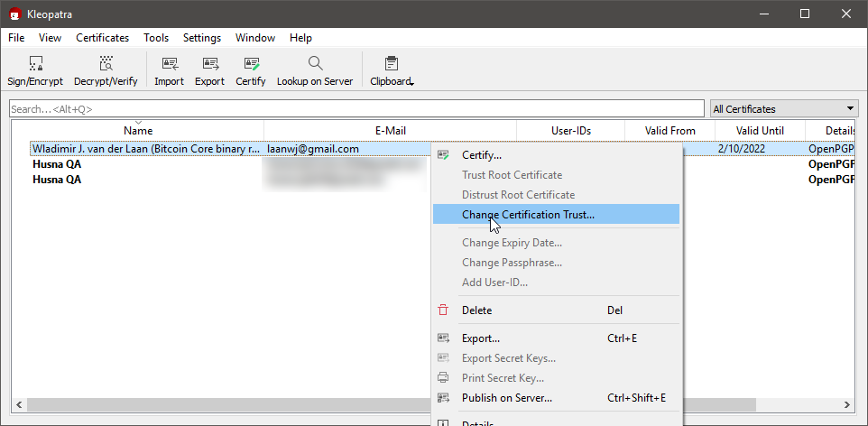Viewport: 868px width, 426px height.
Task: Click the Publish on Server icon
Action: click(443, 398)
